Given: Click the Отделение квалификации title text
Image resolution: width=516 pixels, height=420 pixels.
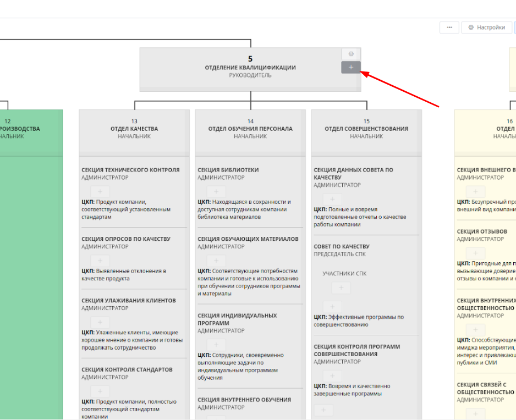Looking at the screenshot, I should pyautogui.click(x=250, y=68).
